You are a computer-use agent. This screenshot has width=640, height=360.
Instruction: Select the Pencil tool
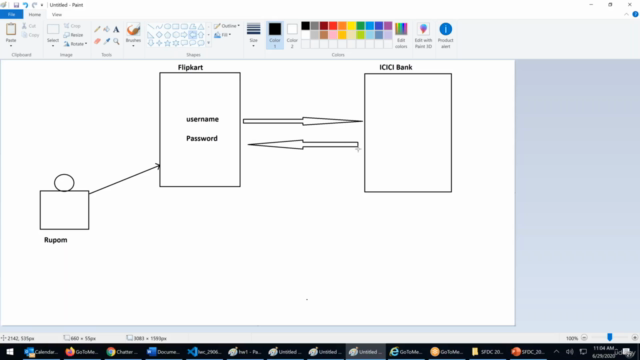tap(97, 29)
